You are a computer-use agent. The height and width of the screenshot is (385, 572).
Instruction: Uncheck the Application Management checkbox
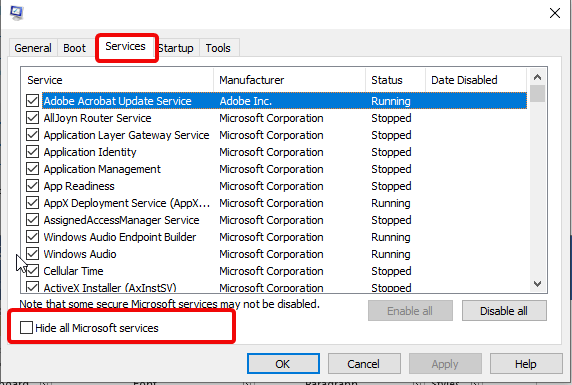(x=32, y=169)
